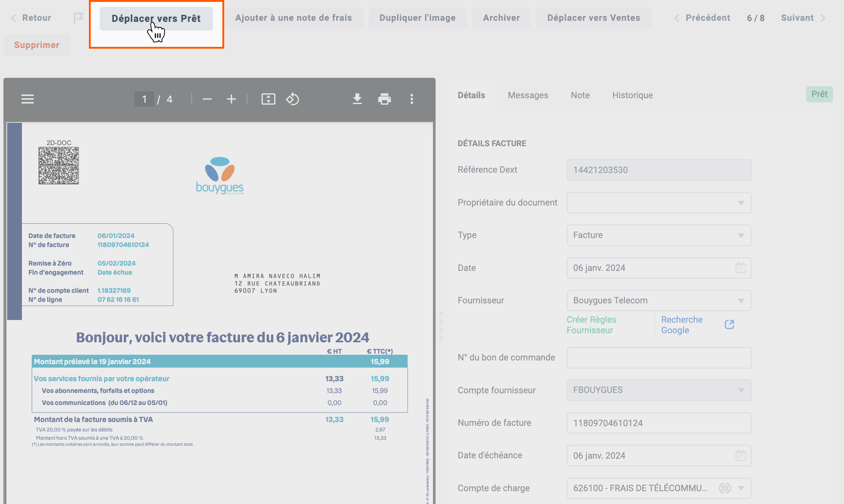Viewport: 844px width, 504px height.
Task: Click the Prêt status badge
Action: tap(819, 94)
